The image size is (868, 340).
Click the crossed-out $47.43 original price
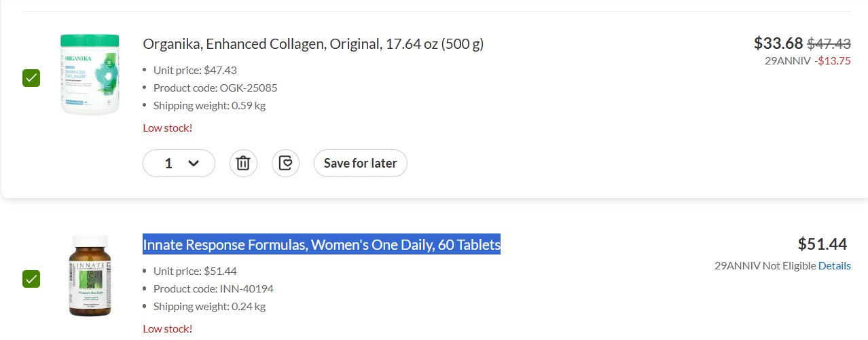(829, 43)
